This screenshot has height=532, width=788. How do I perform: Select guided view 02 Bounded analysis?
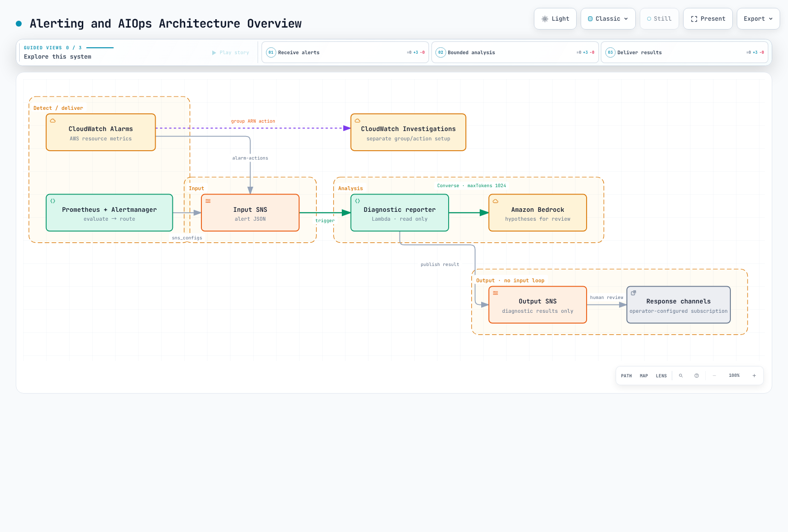pyautogui.click(x=515, y=52)
